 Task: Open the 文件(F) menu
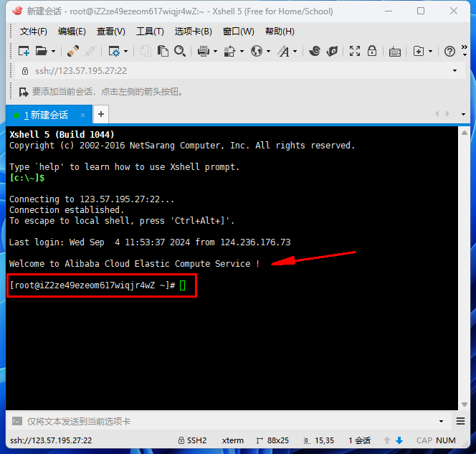click(x=34, y=32)
